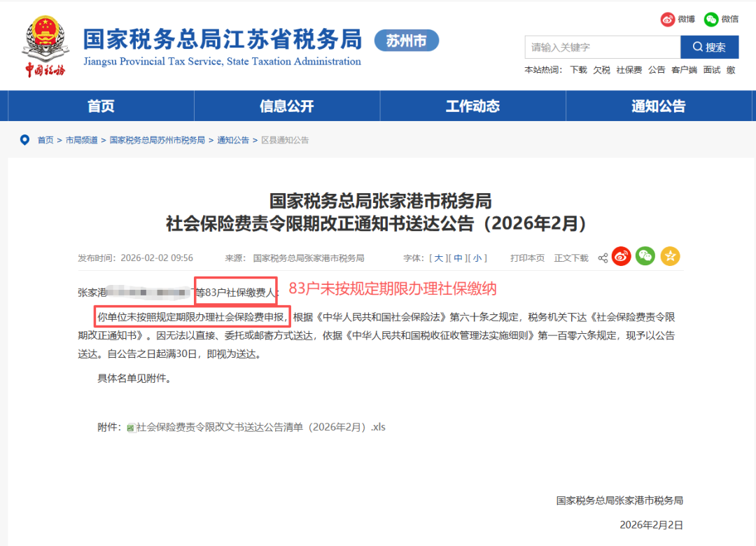Click the text 具体名单见附件。
This screenshot has width=756, height=546.
coord(134,379)
